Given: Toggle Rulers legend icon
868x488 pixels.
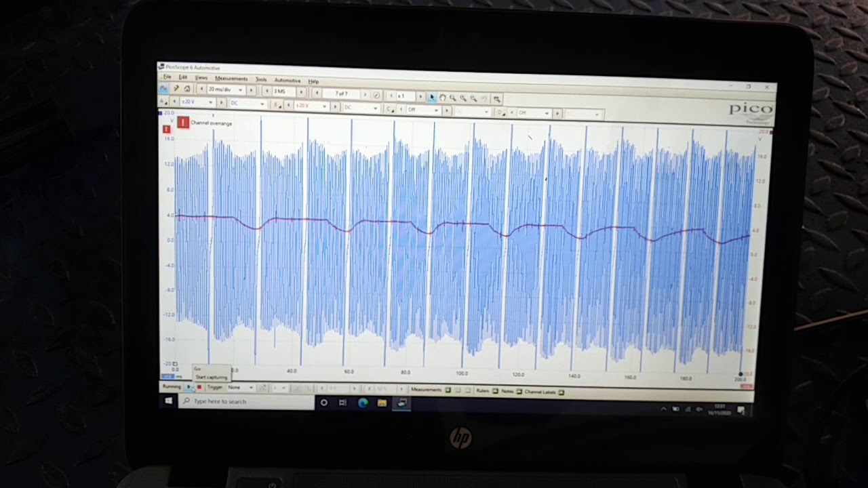Looking at the screenshot, I should (495, 391).
